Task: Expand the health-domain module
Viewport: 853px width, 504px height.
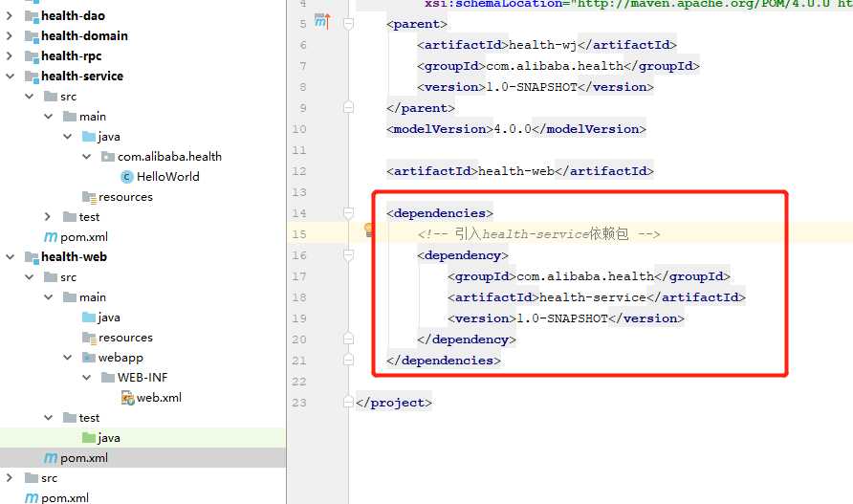Action: coord(10,36)
